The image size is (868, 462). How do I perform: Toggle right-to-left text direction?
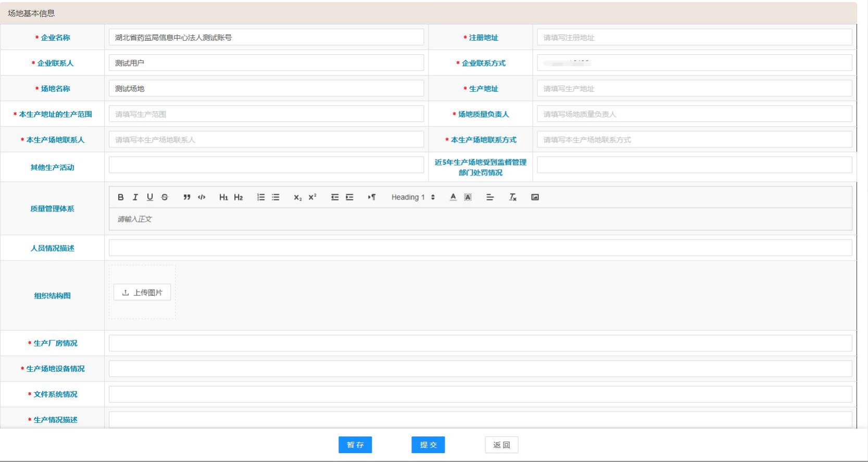(x=371, y=197)
